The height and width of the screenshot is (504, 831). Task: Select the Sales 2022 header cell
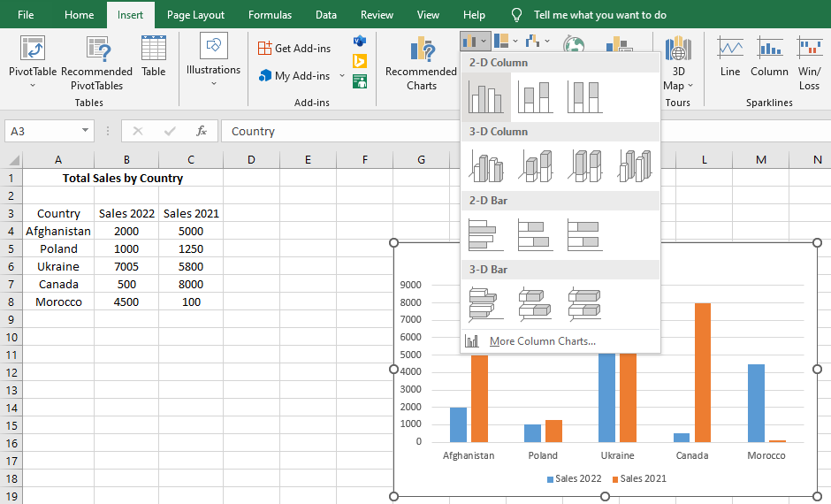pyautogui.click(x=126, y=214)
